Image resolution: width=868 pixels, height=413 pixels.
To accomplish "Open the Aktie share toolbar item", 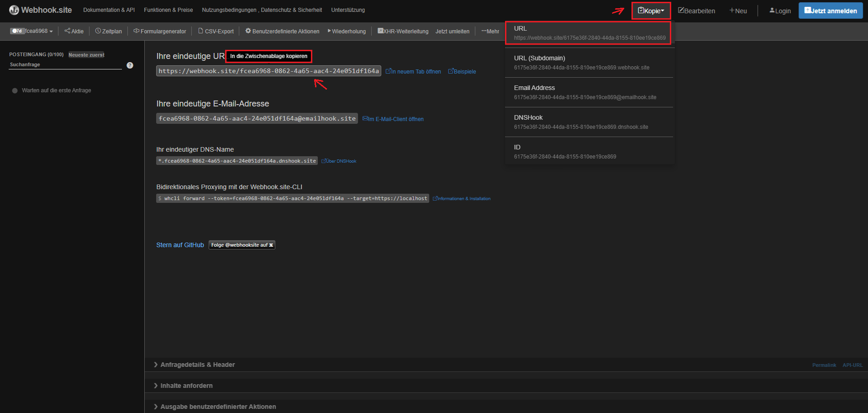I will (x=74, y=32).
